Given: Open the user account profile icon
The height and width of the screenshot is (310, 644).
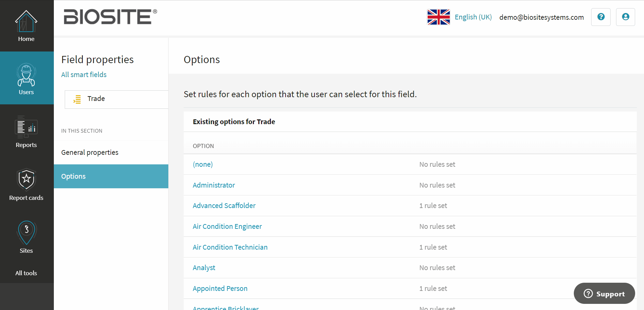Looking at the screenshot, I should click(625, 17).
